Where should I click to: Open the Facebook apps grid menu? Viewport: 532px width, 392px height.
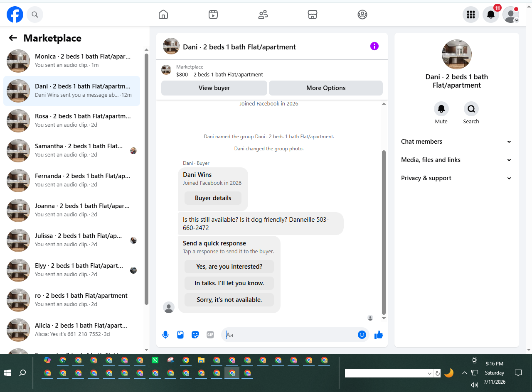(x=471, y=15)
